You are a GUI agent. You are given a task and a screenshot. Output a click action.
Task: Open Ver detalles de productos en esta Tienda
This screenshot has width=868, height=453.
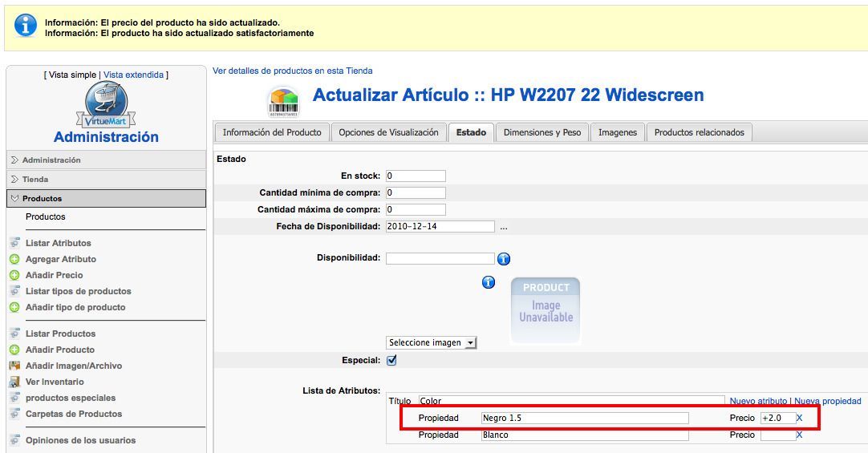[x=292, y=71]
